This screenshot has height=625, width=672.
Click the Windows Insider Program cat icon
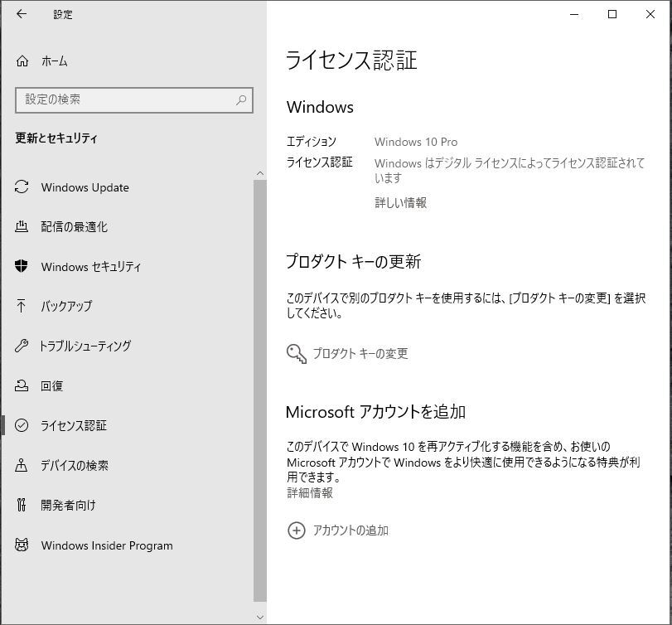tap(22, 545)
